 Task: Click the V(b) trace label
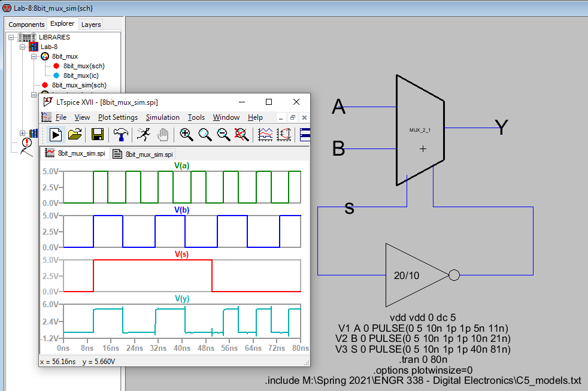point(182,210)
